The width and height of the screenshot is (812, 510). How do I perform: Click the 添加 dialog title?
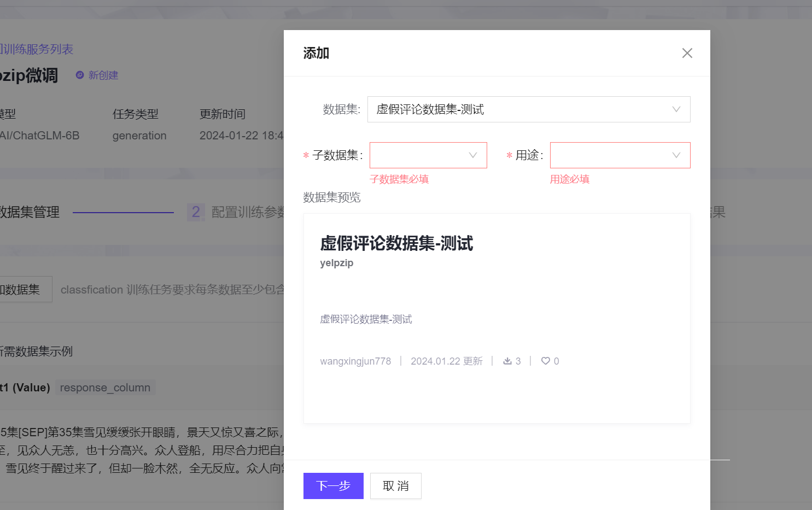tap(316, 53)
